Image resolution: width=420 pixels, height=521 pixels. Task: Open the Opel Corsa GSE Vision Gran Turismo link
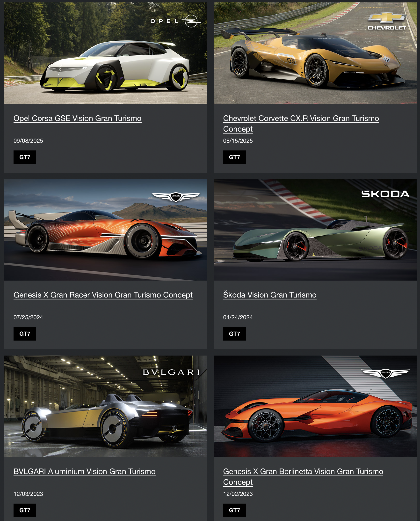point(77,118)
